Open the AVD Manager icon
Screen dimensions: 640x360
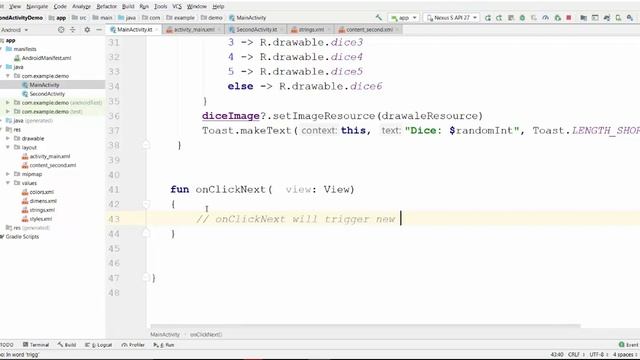point(618,18)
